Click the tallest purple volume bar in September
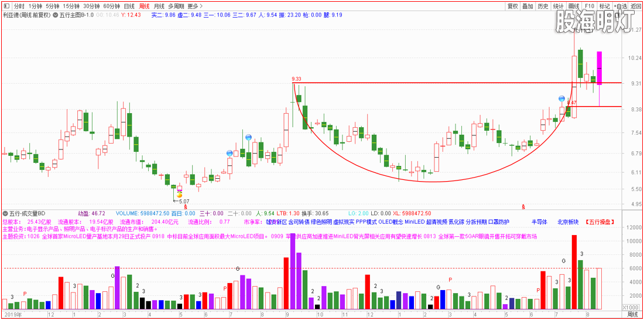The width and height of the screenshot is (644, 320). point(293,271)
